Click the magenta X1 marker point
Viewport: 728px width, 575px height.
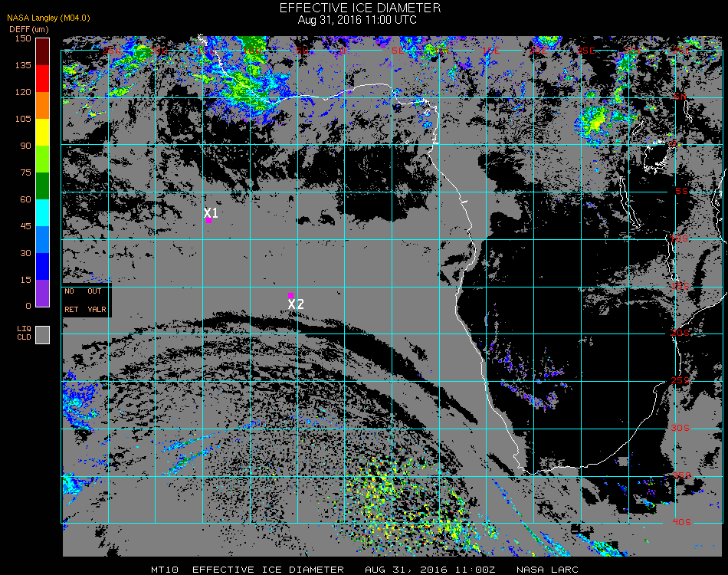click(x=209, y=220)
